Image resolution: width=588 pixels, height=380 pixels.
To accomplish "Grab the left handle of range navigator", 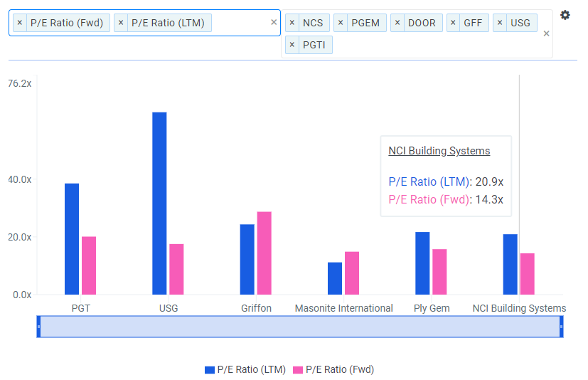I will (x=38, y=327).
